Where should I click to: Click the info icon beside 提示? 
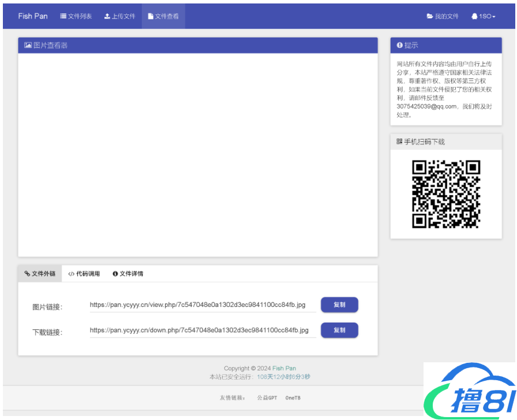click(x=399, y=45)
